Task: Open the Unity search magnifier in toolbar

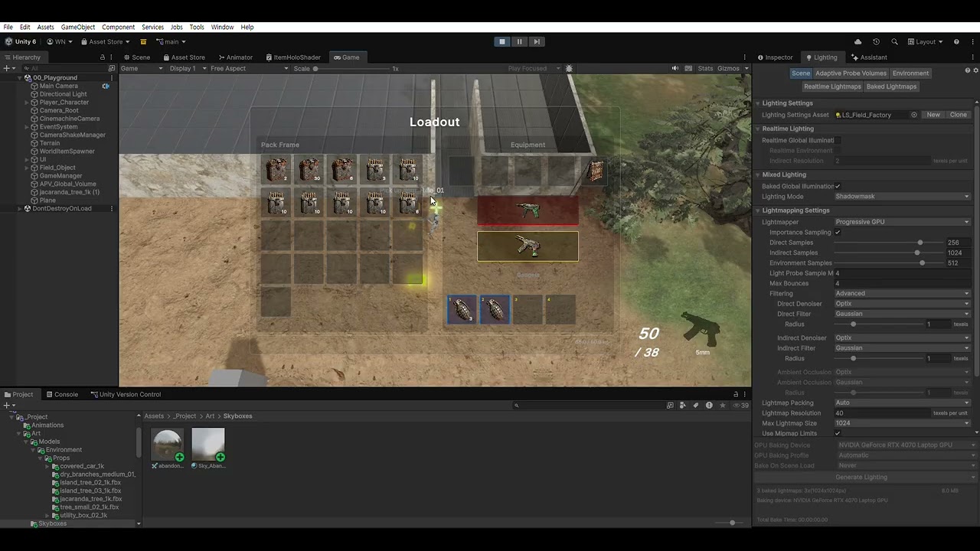Action: (x=893, y=41)
